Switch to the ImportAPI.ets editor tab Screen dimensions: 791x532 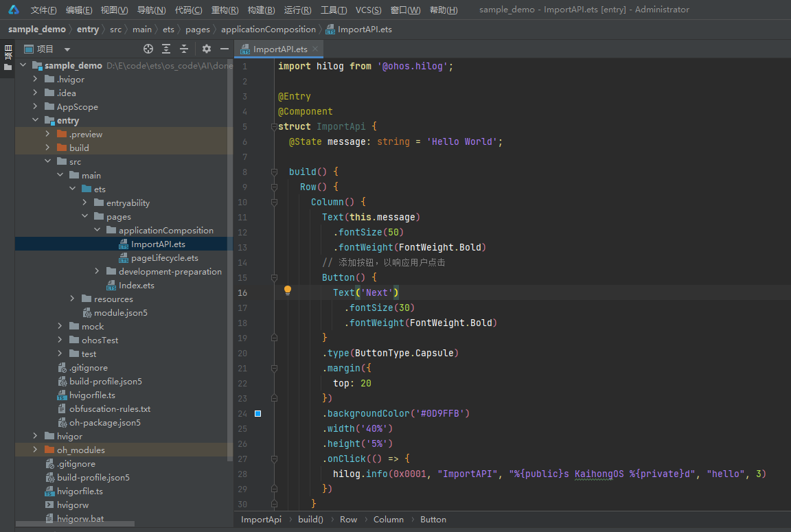click(280, 49)
